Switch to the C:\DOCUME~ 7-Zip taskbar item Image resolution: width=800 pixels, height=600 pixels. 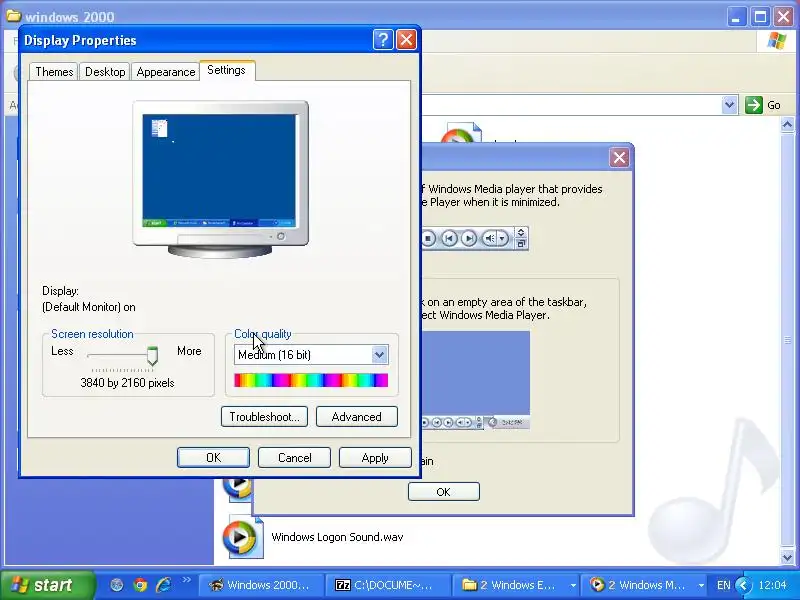click(x=389, y=585)
